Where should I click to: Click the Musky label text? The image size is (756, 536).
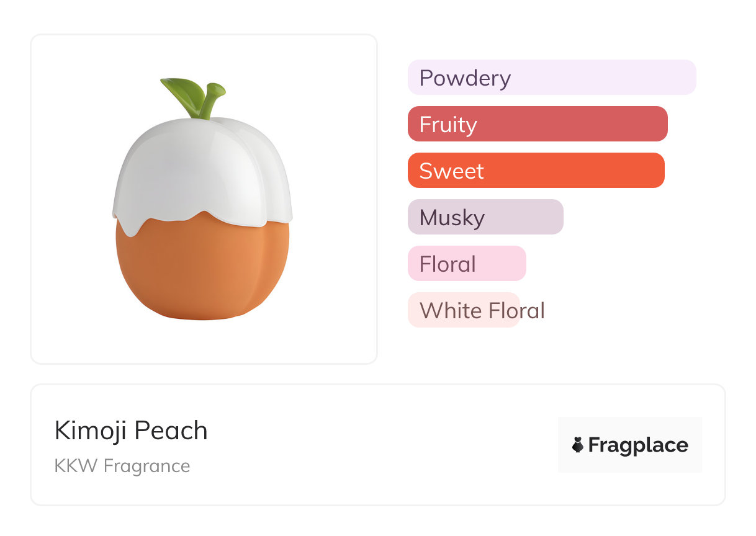(x=452, y=218)
